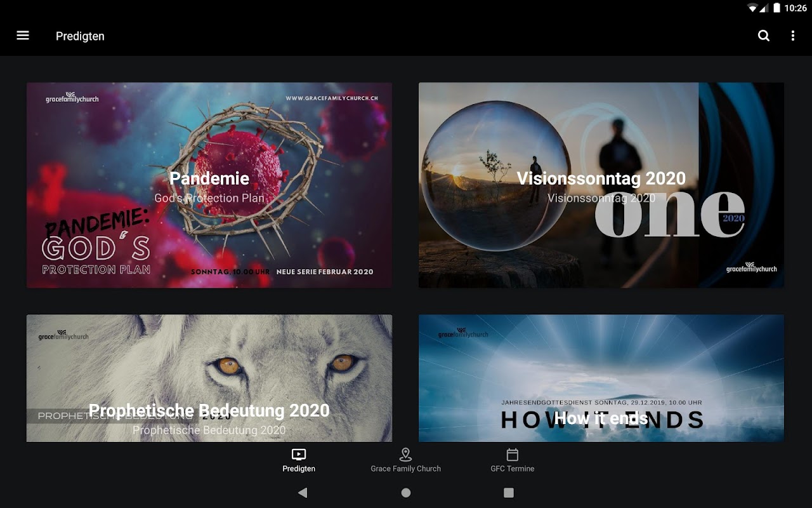Open the three-dot overflow menu
The image size is (812, 508).
793,36
